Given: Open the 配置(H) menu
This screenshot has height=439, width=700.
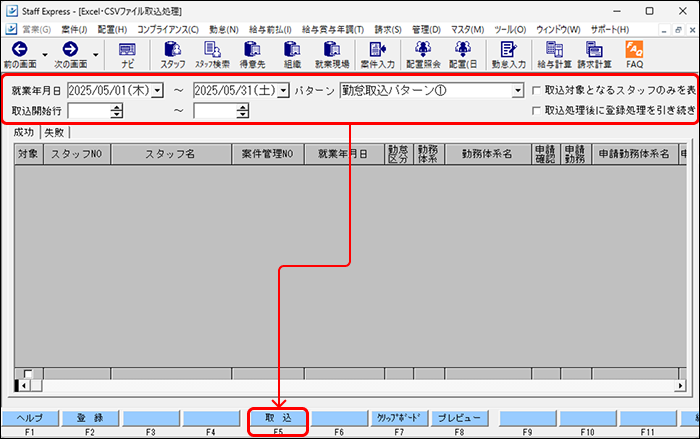Looking at the screenshot, I should click(x=112, y=29).
